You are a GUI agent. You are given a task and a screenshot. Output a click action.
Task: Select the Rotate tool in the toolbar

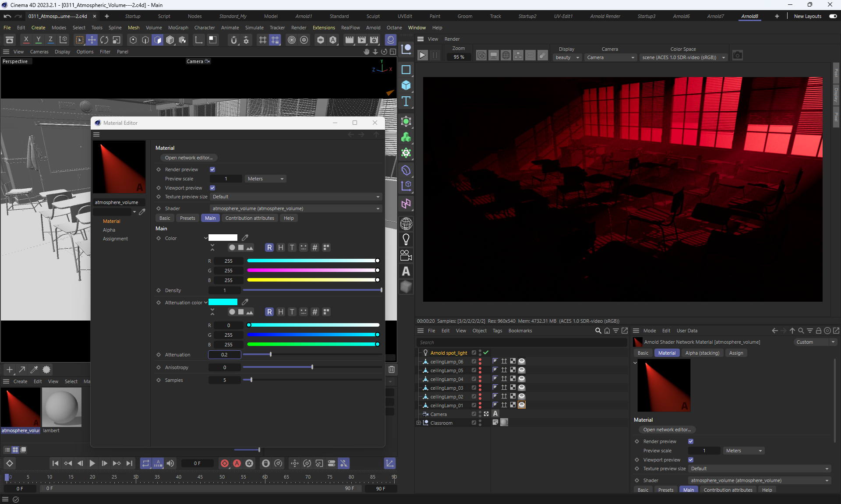[x=104, y=40]
